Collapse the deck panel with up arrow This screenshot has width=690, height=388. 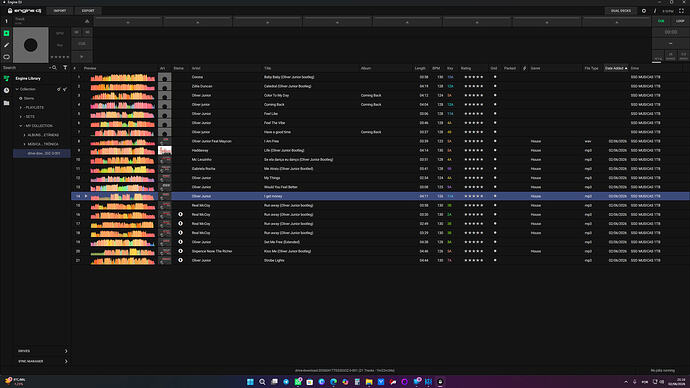tap(87, 21)
